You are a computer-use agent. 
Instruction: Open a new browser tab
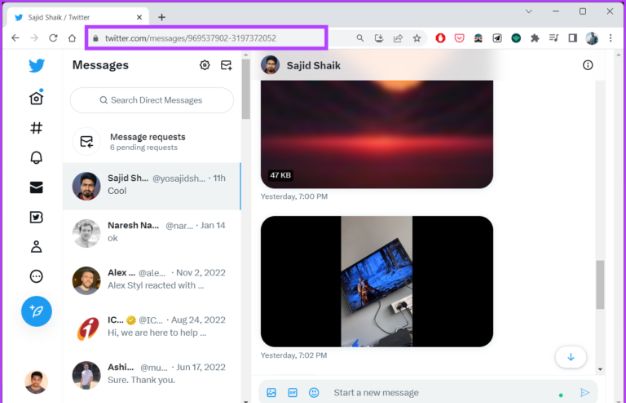click(x=162, y=16)
